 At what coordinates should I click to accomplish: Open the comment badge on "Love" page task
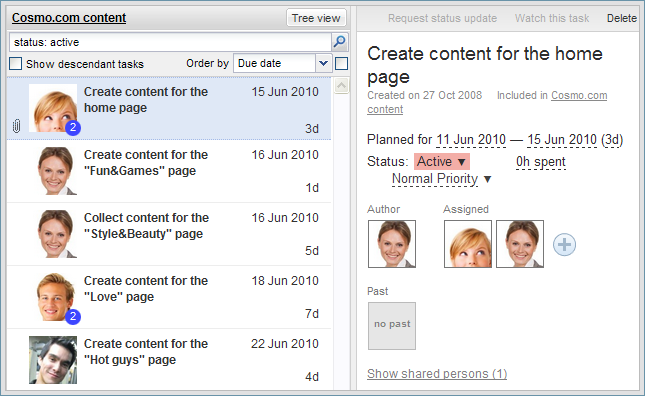(73, 316)
